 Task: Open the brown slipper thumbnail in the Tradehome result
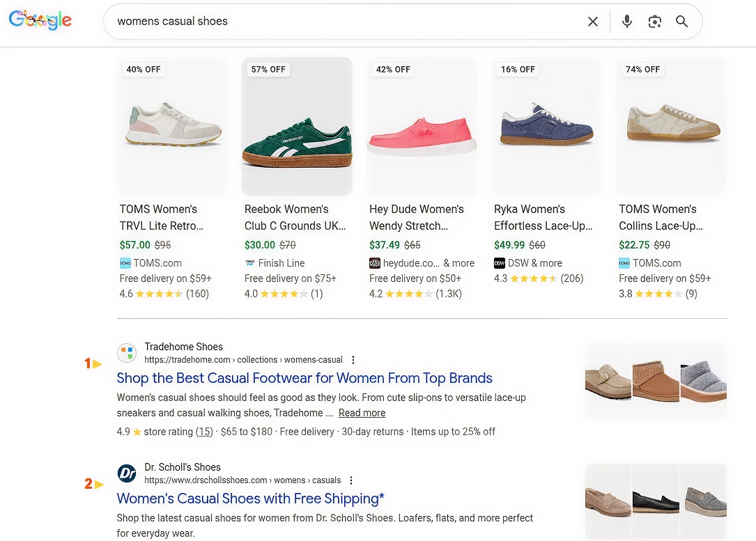(x=656, y=381)
